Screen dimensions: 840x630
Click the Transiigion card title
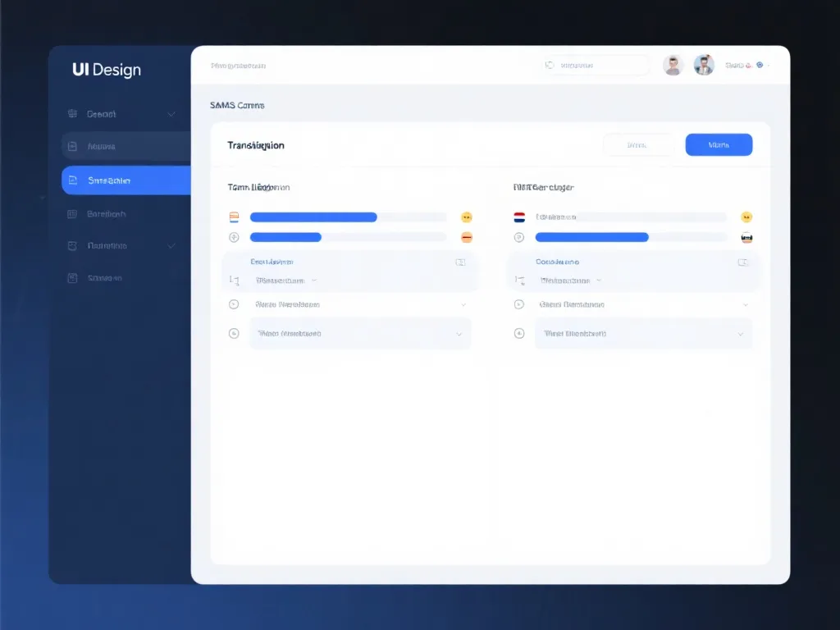[x=256, y=145]
